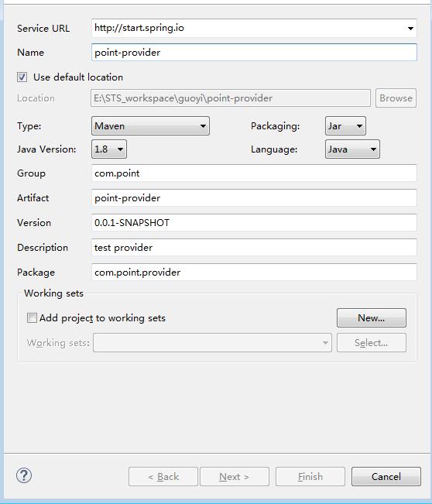Click the Cancel button
Screen dimensions: 432x504
click(x=386, y=476)
